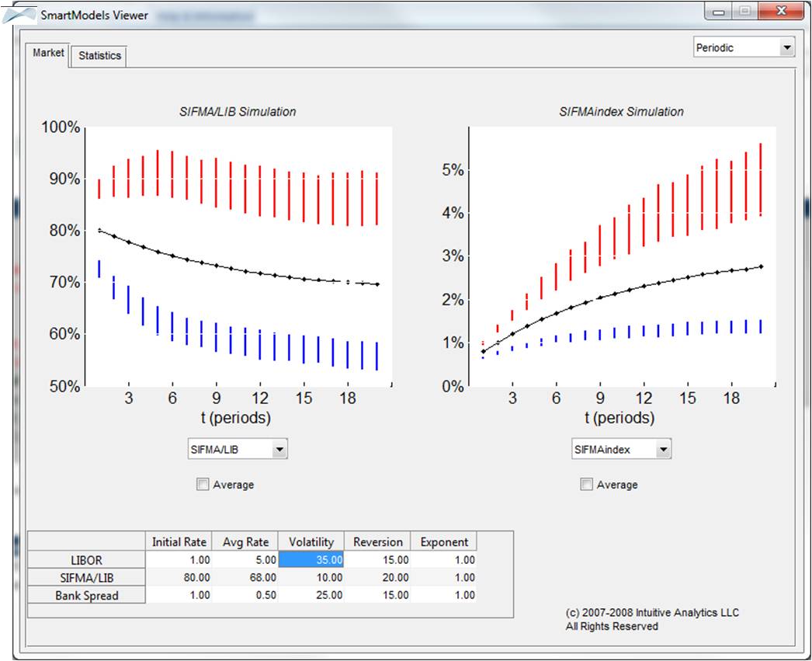Click the LIBOR Initial Rate cell

(179, 559)
